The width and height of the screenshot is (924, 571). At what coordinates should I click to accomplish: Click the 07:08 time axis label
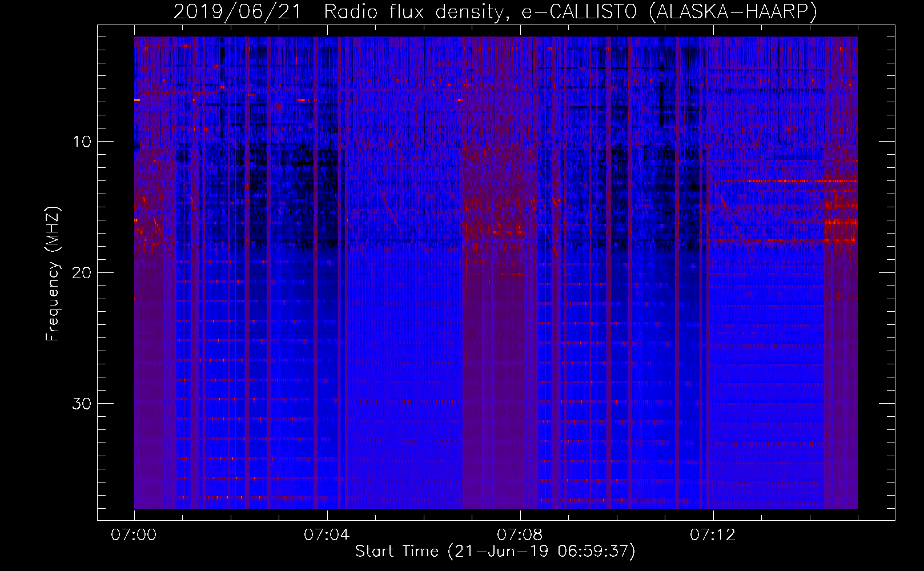point(520,535)
